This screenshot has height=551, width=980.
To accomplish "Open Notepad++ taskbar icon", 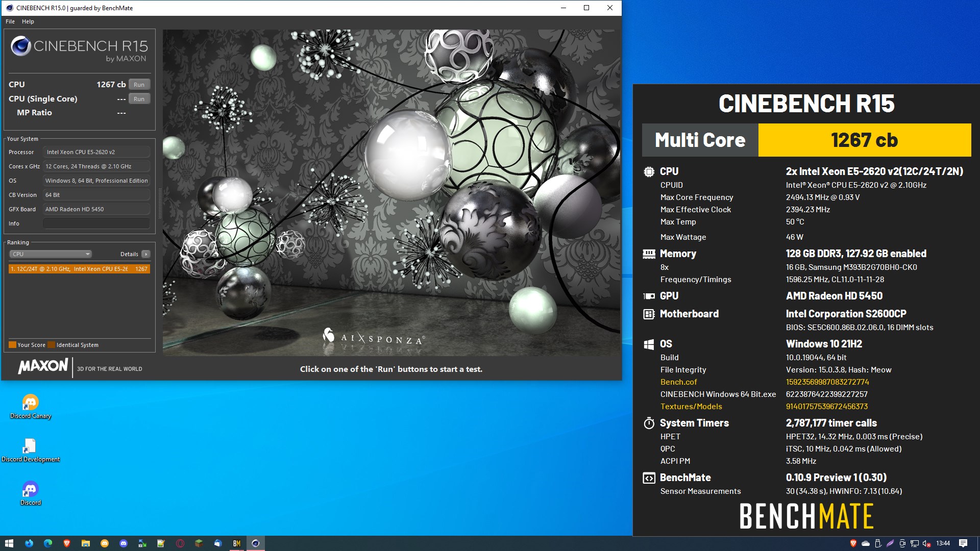I will tap(161, 543).
